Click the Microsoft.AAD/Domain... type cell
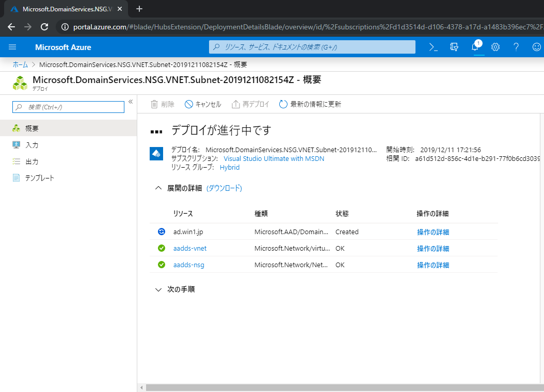The width and height of the screenshot is (544, 392). 291,232
